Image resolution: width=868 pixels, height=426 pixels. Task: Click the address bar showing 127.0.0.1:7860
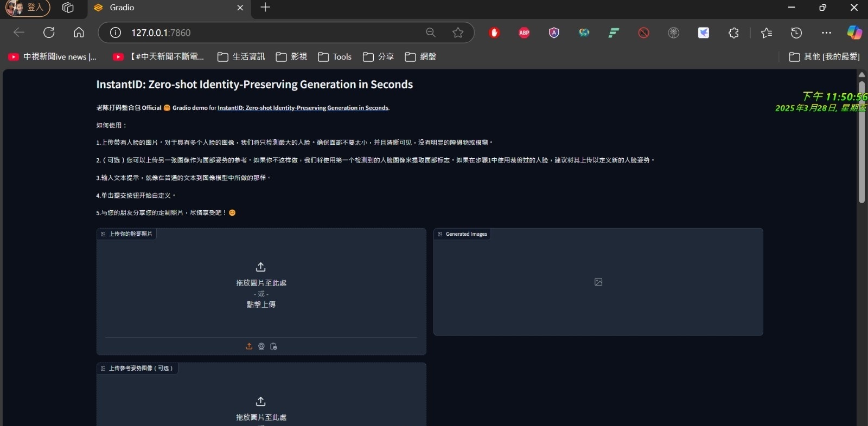[271, 33]
